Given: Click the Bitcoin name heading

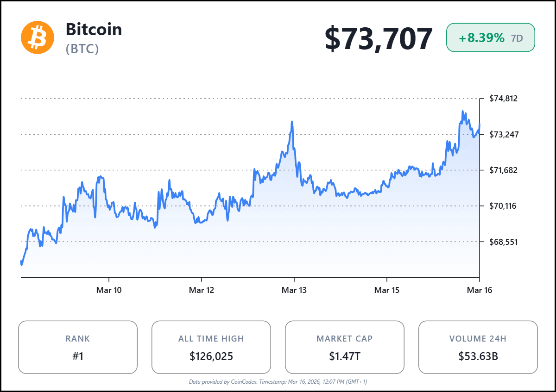Looking at the screenshot, I should pyautogui.click(x=94, y=29).
